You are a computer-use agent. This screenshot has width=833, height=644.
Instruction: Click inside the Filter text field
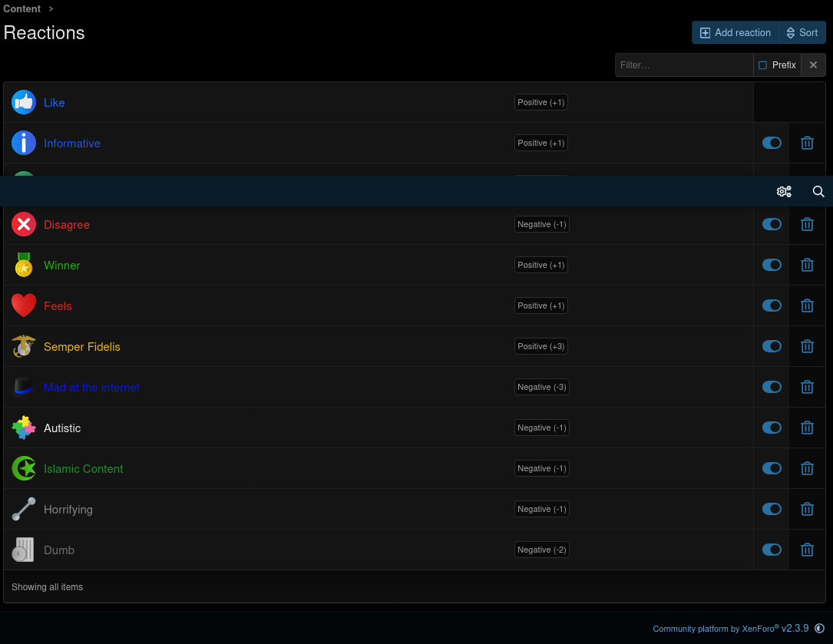coord(683,65)
